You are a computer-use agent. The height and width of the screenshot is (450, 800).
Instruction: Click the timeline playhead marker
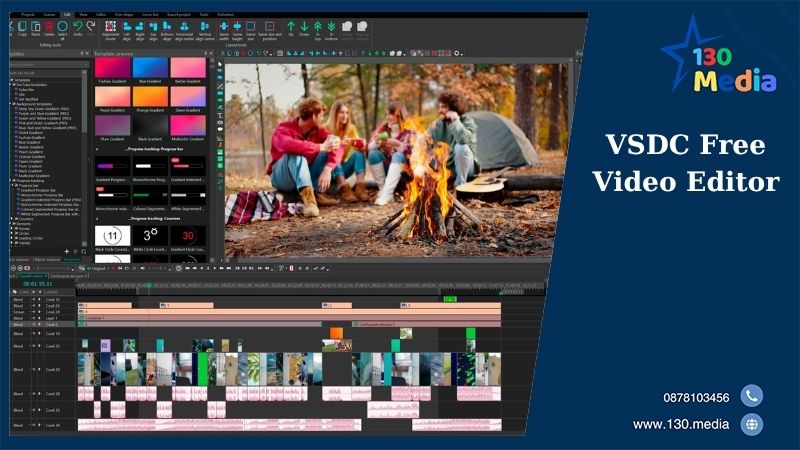pos(148,286)
